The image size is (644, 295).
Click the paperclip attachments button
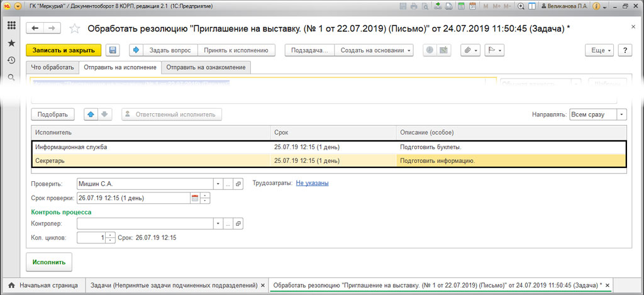(469, 50)
